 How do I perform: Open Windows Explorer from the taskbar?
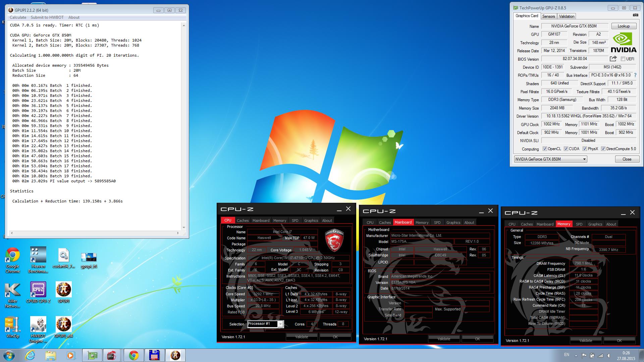coord(51,355)
